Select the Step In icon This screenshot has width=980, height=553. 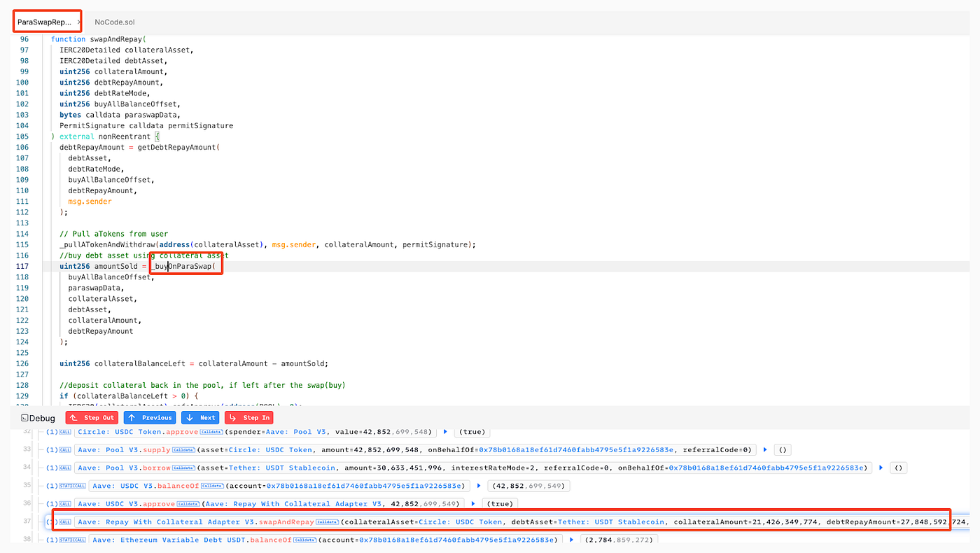click(x=234, y=417)
